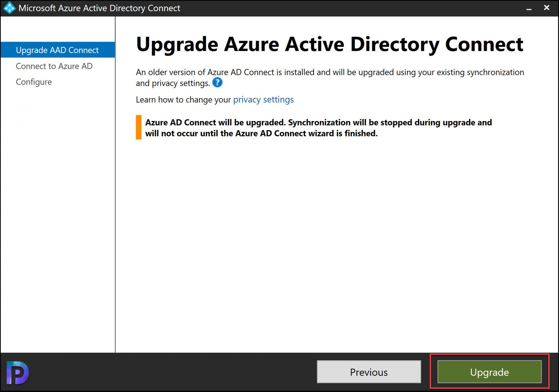The width and height of the screenshot is (559, 392).
Task: Click the 'An older version of Azure AD Connect' paragraph
Action: click(330, 77)
